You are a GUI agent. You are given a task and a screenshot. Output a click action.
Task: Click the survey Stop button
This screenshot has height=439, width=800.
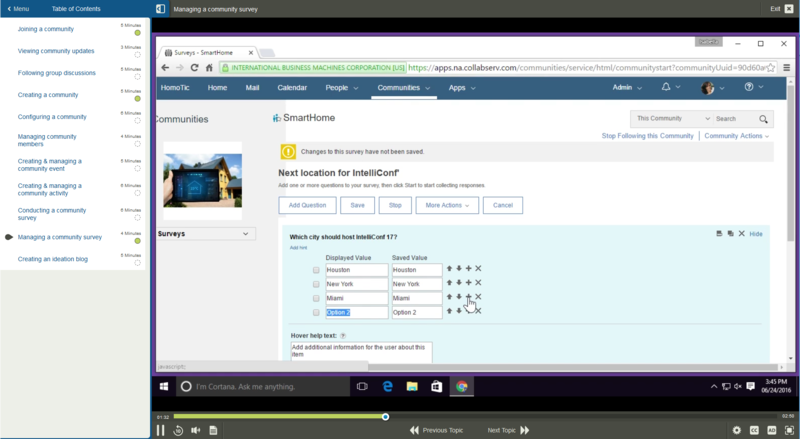(395, 205)
